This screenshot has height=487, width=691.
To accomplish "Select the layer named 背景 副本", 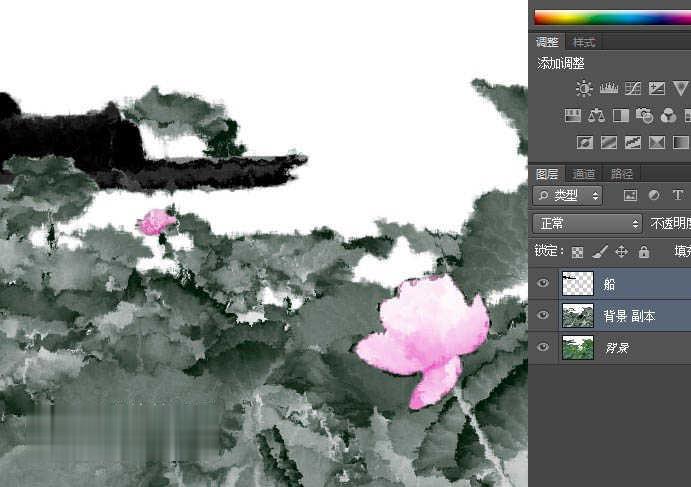I will [x=629, y=316].
